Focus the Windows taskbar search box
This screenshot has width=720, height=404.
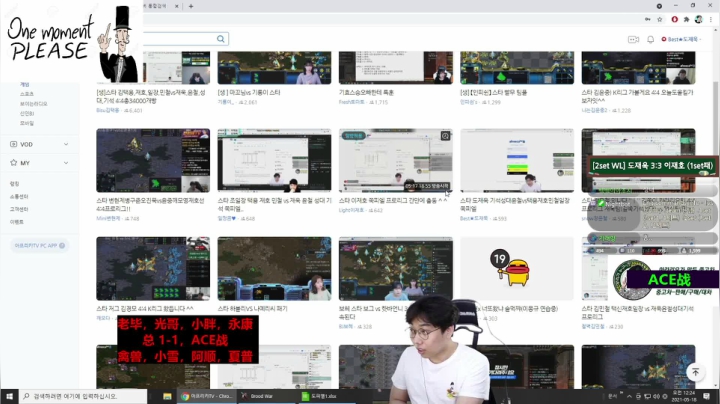tap(83, 396)
